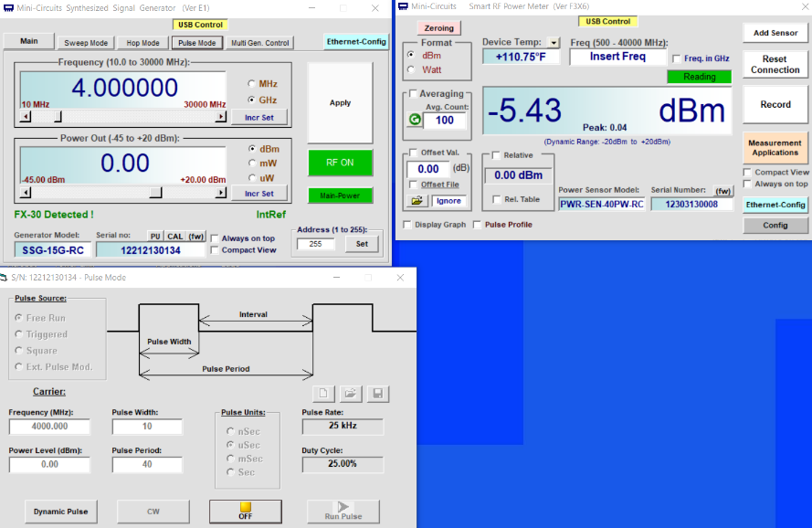Open the Hop Mode tab
Viewport: 812px width, 528px height.
pyautogui.click(x=142, y=43)
